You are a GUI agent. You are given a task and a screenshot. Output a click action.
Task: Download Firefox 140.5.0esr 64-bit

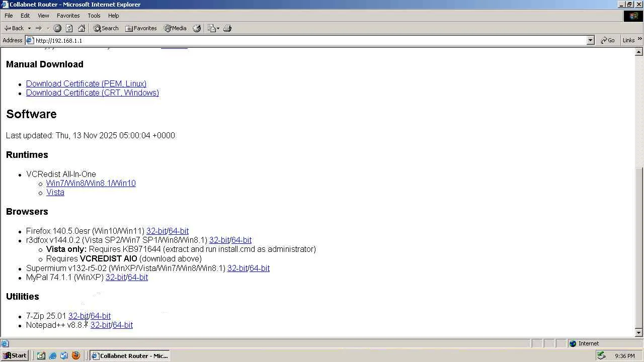179,231
